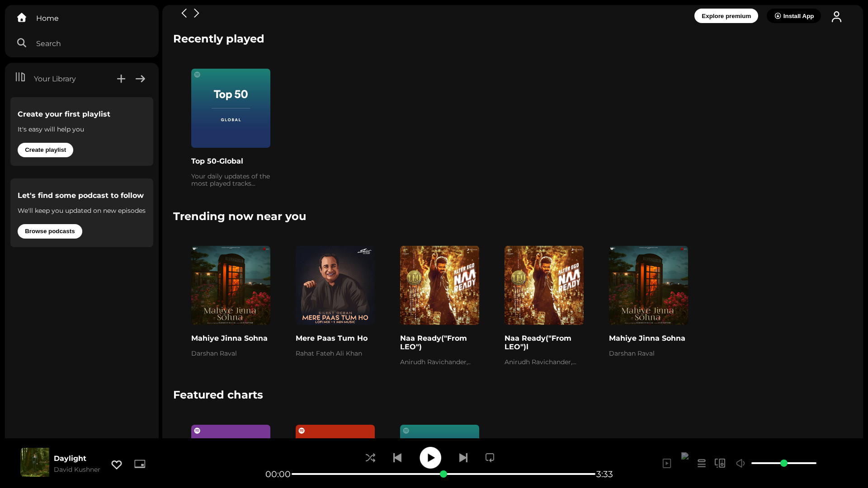Click the 'Daylight' song title in player
The width and height of the screenshot is (868, 488).
70,458
